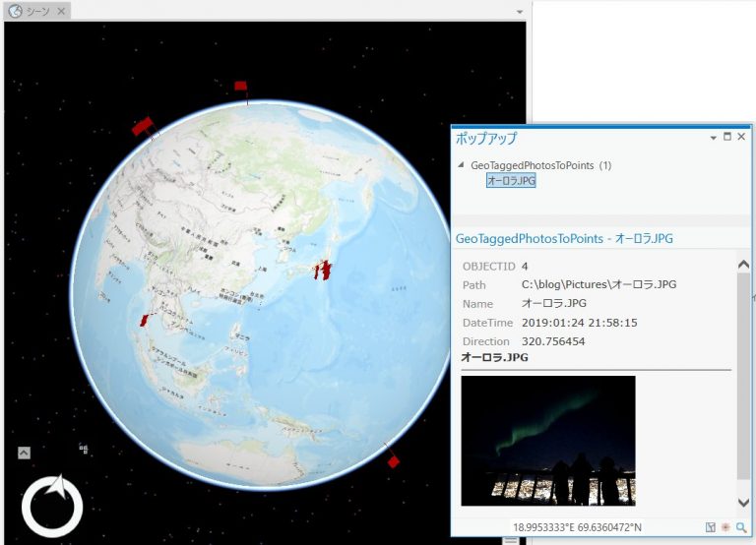Click the Path value C:\blog\Pictures\オーロラ.JPG
756x545 pixels.
[598, 284]
